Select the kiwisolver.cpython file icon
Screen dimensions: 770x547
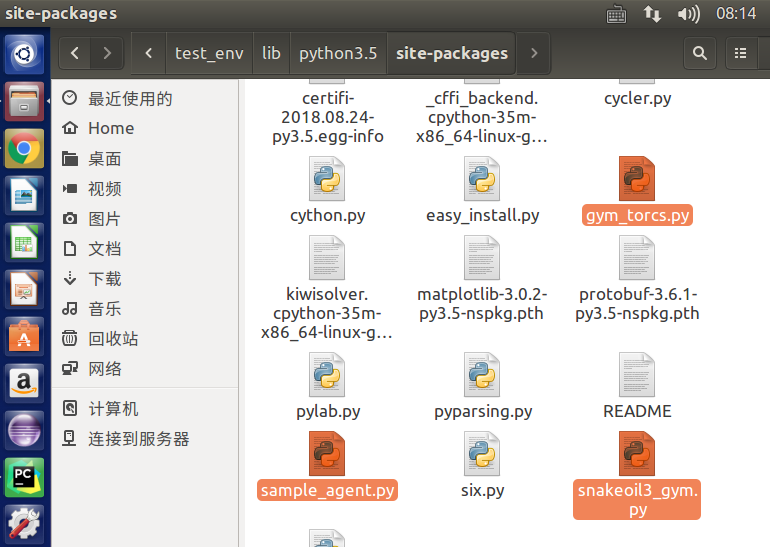click(327, 258)
